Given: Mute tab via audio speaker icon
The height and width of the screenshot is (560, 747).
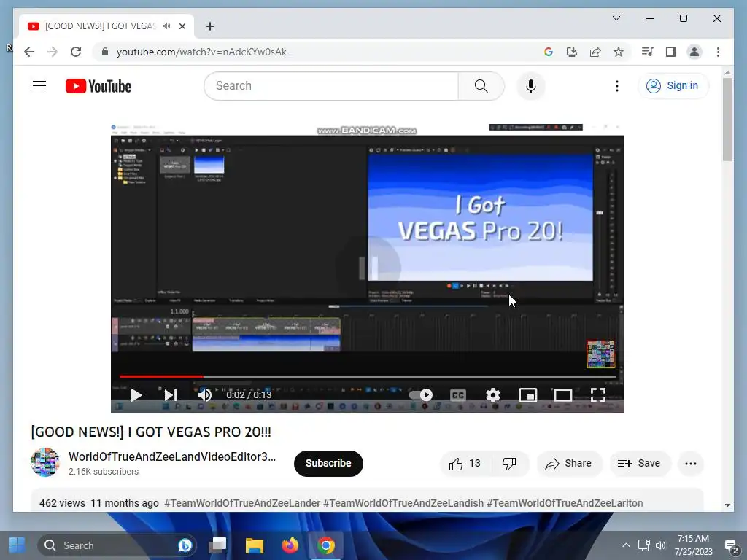Looking at the screenshot, I should [166, 26].
